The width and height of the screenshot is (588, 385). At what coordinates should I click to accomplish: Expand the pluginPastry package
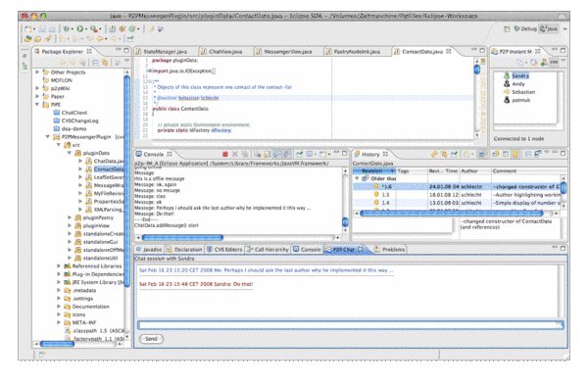(x=70, y=217)
